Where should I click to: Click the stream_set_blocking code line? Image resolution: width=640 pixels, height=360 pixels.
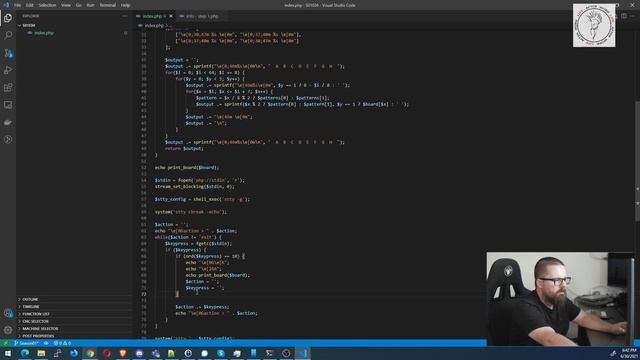(195, 187)
